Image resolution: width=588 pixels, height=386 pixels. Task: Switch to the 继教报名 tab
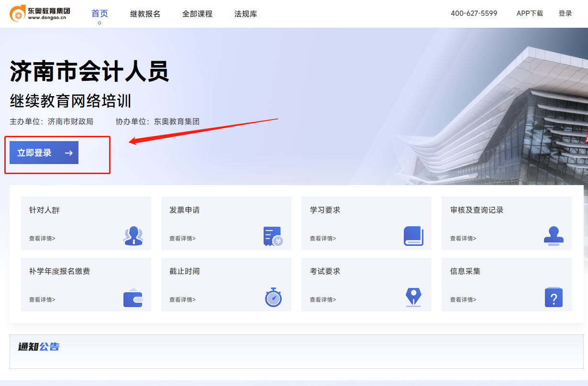[x=145, y=13]
